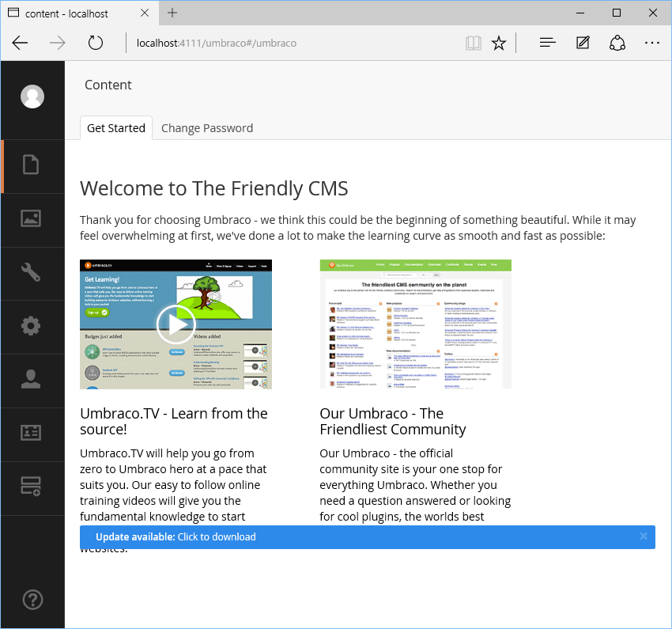Open the Users section person icon
The width and height of the screenshot is (672, 629).
coord(31,379)
